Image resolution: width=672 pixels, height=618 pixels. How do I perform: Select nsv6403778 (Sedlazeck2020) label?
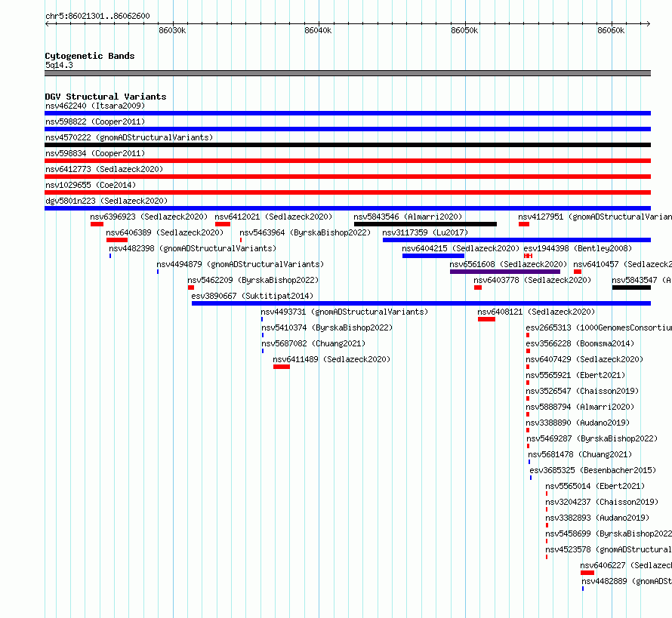click(x=532, y=280)
